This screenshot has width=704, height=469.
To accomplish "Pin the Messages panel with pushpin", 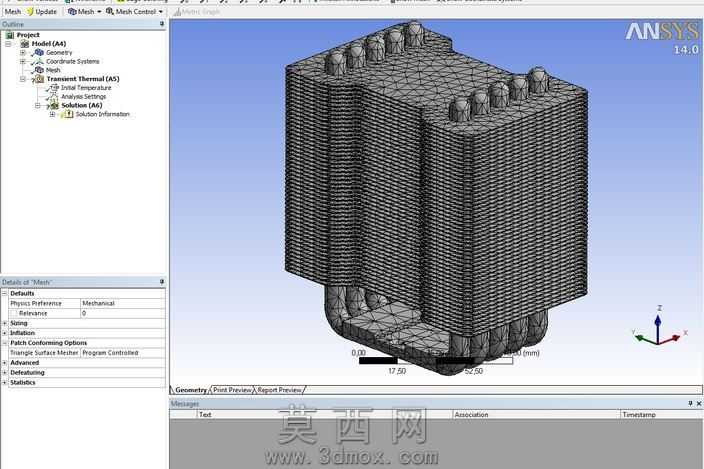I will 690,403.
